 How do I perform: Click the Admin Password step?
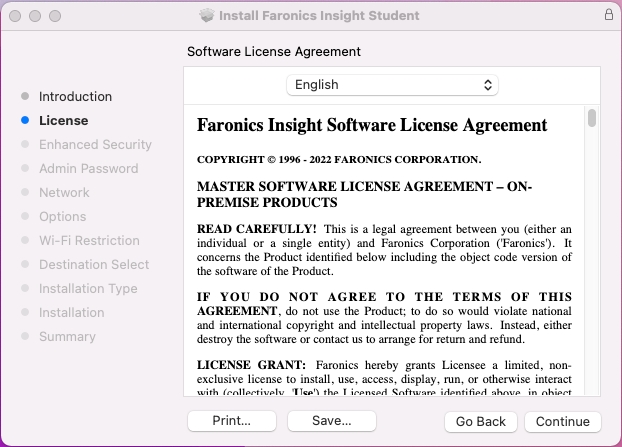point(88,169)
